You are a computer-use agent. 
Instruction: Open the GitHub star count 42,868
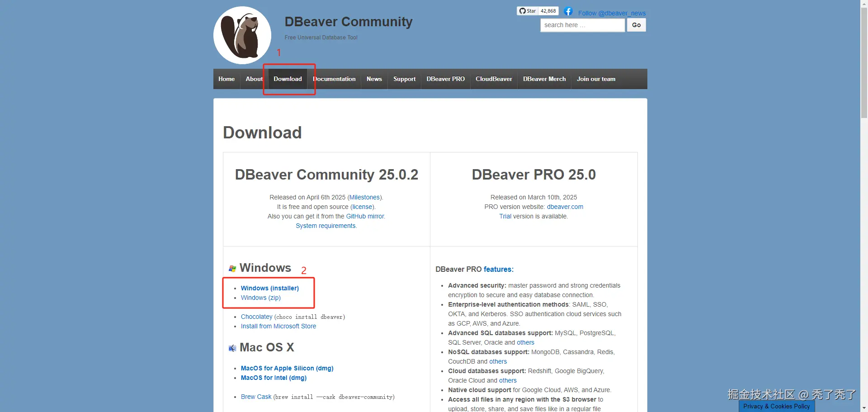[x=548, y=11]
